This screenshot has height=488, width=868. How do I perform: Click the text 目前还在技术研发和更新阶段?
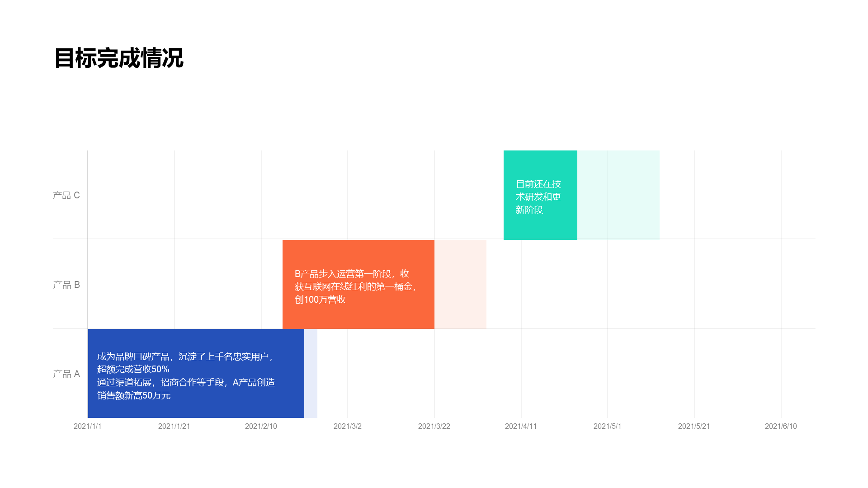click(x=538, y=197)
